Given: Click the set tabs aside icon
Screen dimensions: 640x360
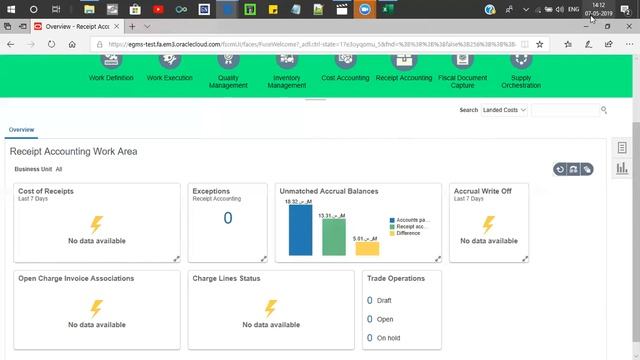Looking at the screenshot, I should tap(23, 27).
